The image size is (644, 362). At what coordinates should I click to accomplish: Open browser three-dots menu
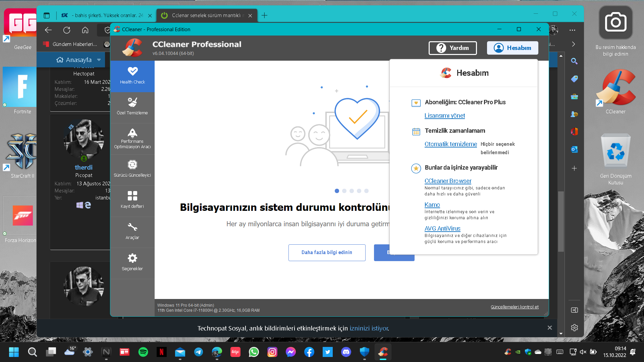[x=572, y=30]
